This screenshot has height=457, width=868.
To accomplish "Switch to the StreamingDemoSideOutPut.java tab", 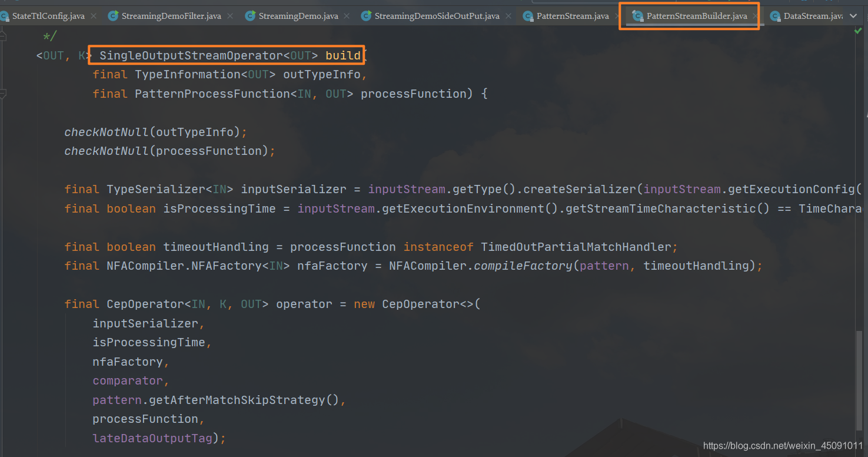I will [x=437, y=16].
